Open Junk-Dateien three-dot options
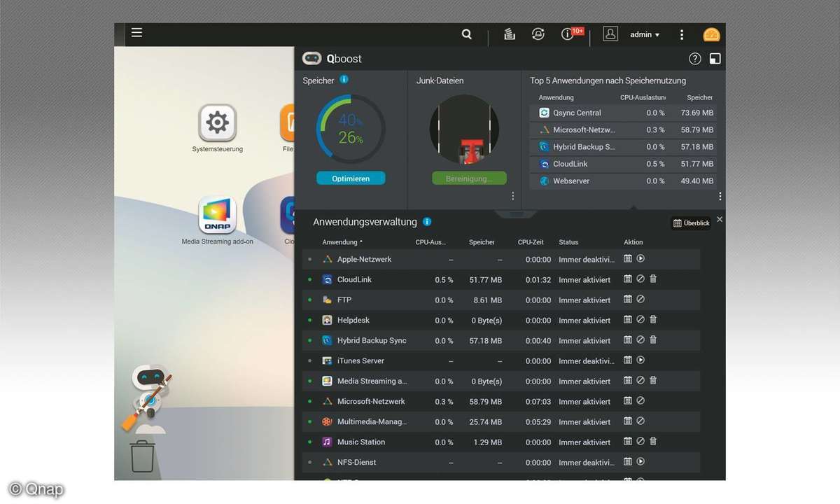 pos(512,196)
